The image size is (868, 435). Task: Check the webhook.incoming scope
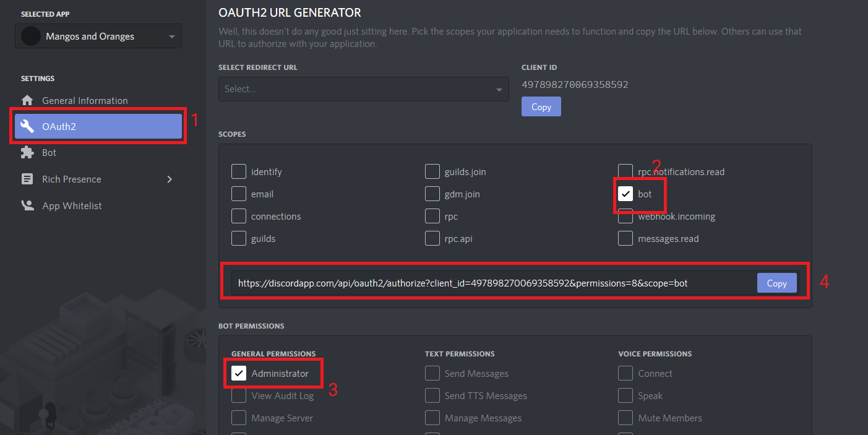click(x=625, y=216)
